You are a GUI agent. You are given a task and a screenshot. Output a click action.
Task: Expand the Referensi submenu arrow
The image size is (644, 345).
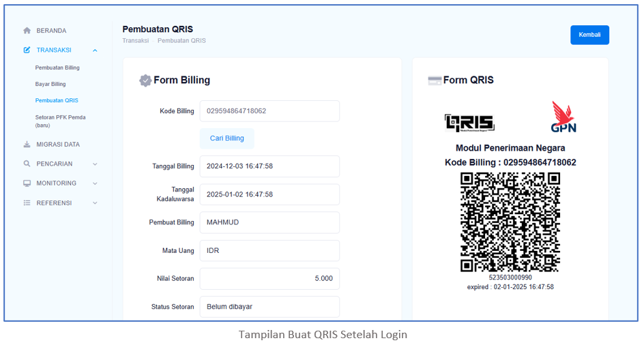[x=95, y=203]
